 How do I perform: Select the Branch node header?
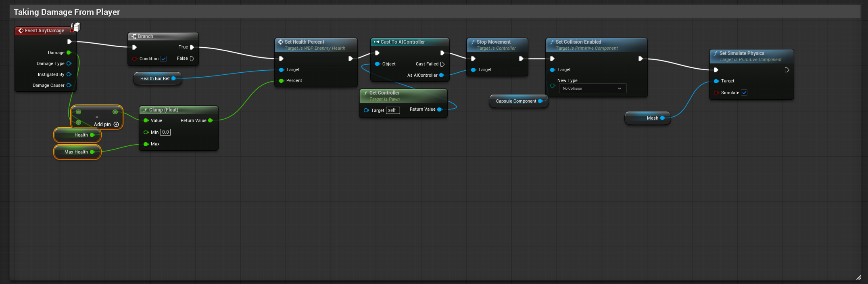pyautogui.click(x=163, y=36)
